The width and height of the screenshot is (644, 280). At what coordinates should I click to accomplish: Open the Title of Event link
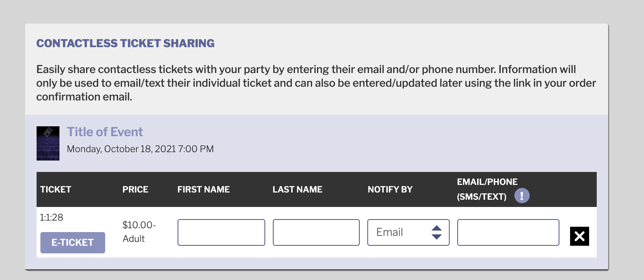(105, 132)
